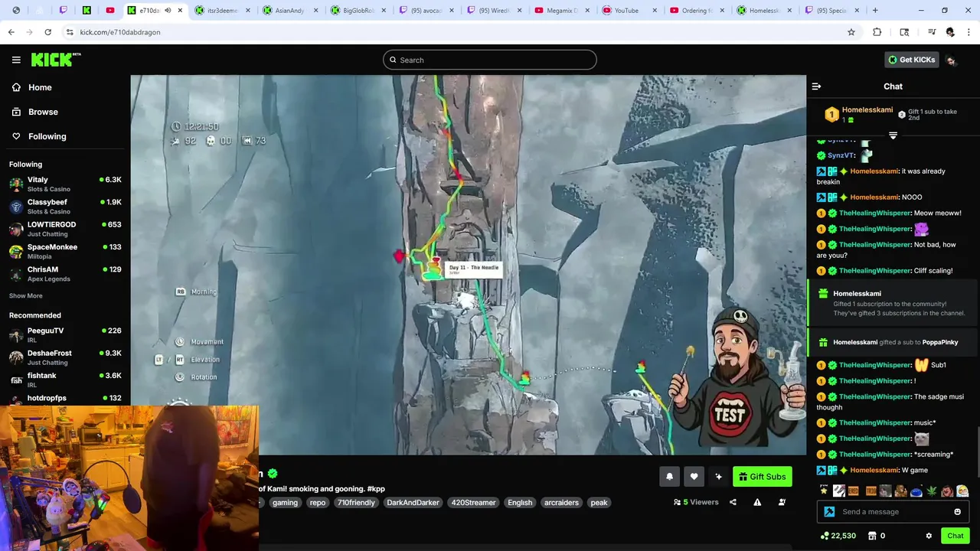Viewport: 980px width, 551px height.
Task: Click the chat identity badge in message box
Action: tap(829, 512)
